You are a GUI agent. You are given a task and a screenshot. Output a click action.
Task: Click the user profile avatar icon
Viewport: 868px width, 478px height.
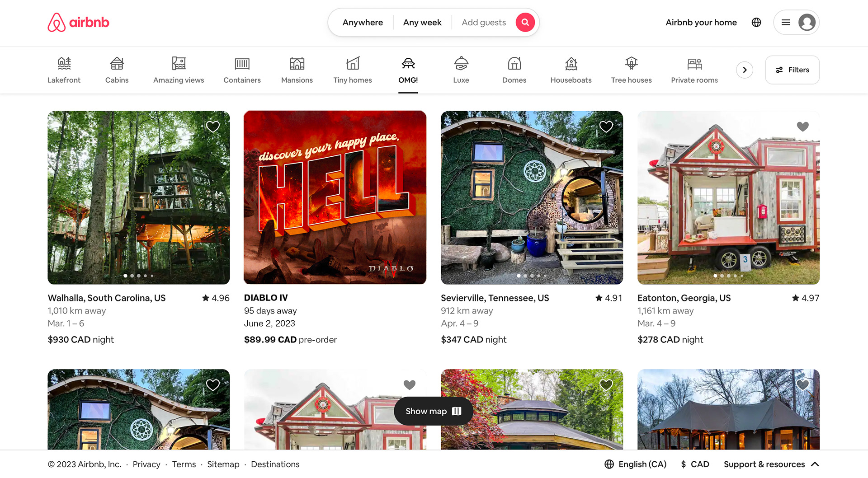[x=807, y=22]
